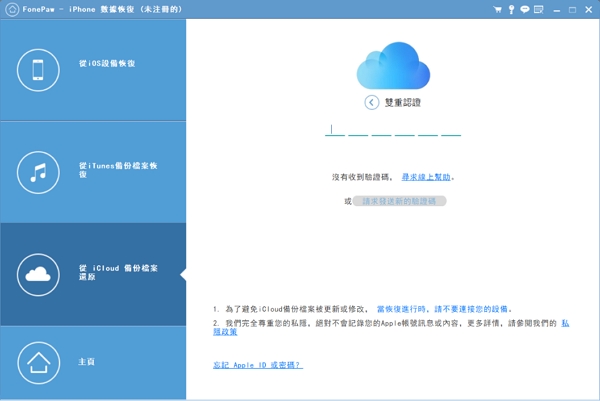
Task: Click the 沒有收到驗證碼 text
Action: (x=360, y=177)
